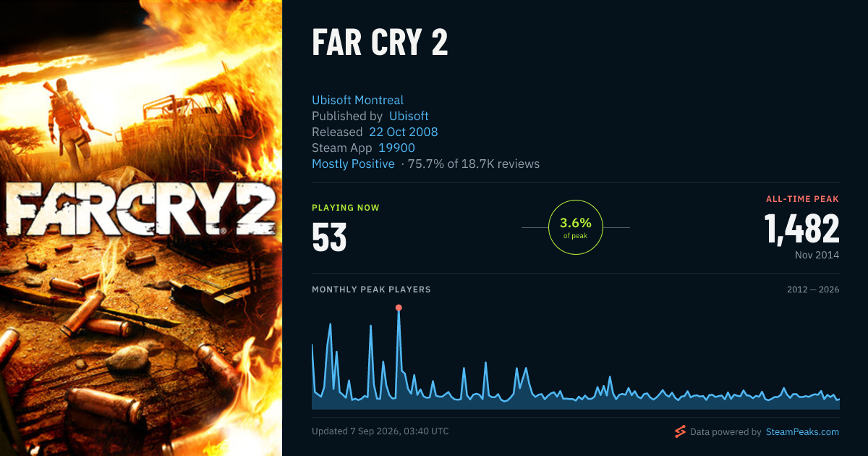
Task: Open the Ubisoft publisher link
Action: click(x=409, y=116)
